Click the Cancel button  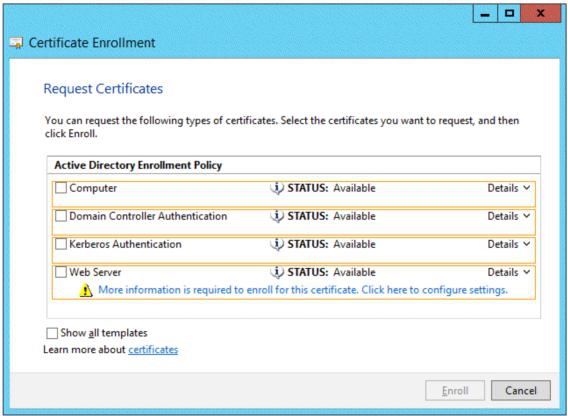(x=521, y=390)
